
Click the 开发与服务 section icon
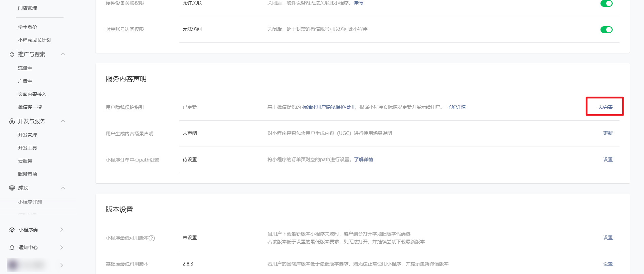[12, 121]
